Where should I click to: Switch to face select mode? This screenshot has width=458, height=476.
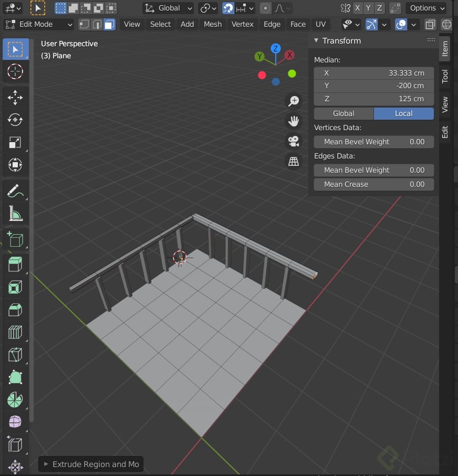click(x=109, y=24)
